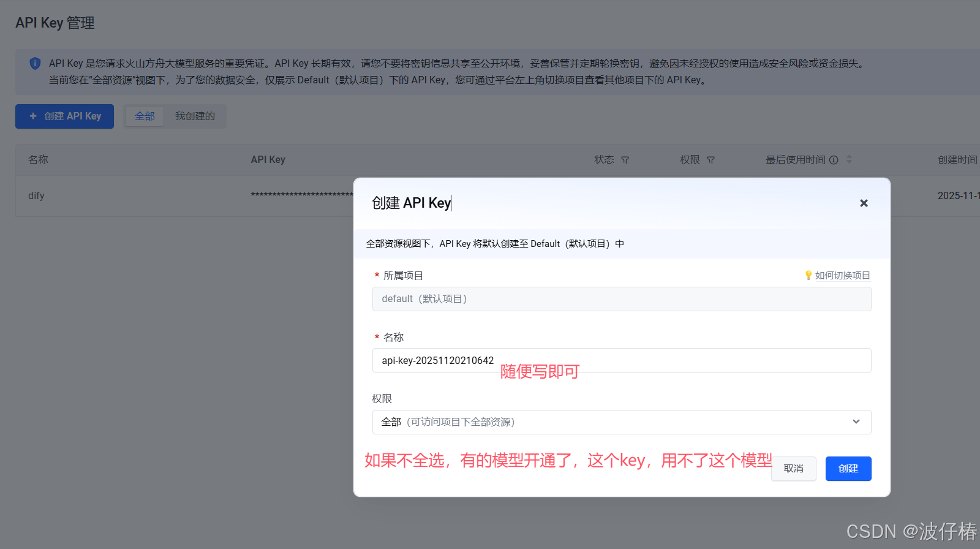This screenshot has width=980, height=549.
Task: Cancel with the 取消 button
Action: point(794,469)
